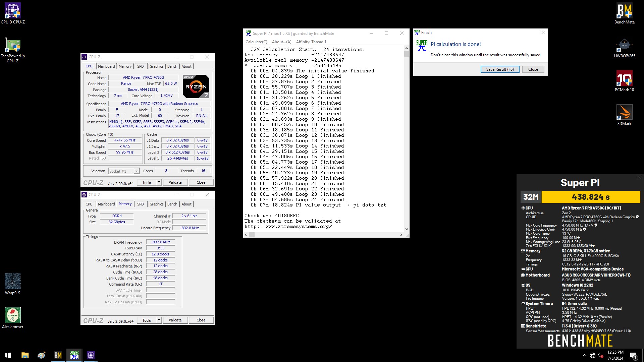Open the paint palette app in taskbar
This screenshot has height=362, width=644.
[41, 355]
